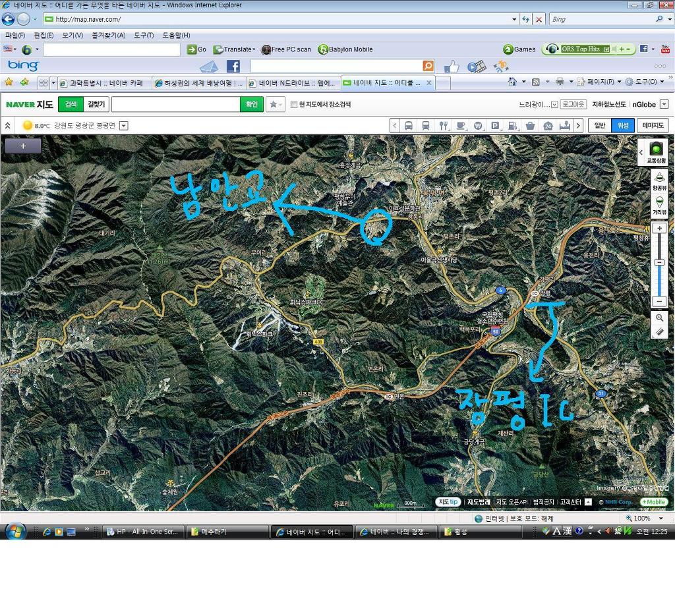Click the Bing toolbar mail envelope icon
675x616 pixels.
click(x=209, y=67)
